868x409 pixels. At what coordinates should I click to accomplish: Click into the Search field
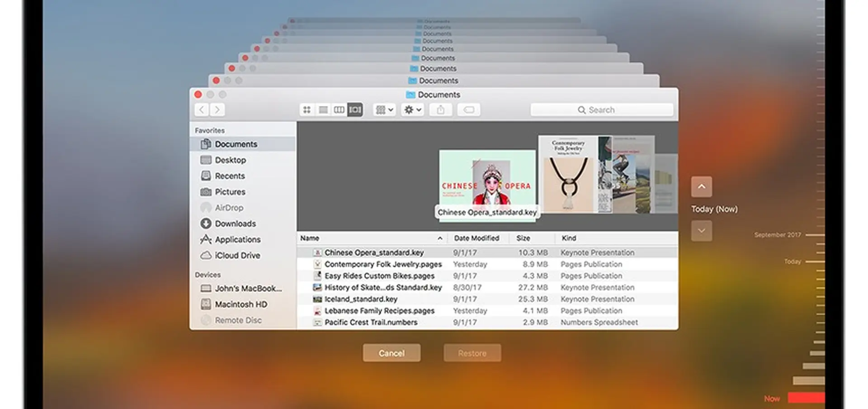[x=602, y=110]
